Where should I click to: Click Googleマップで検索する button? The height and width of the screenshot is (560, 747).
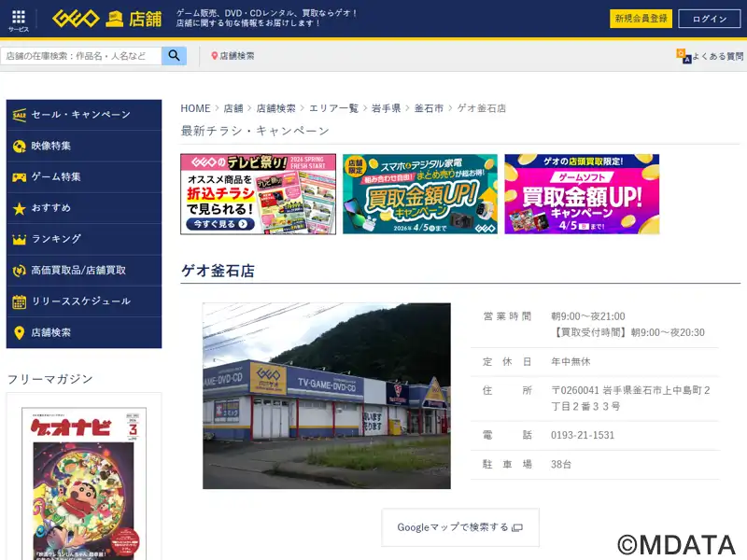[460, 527]
